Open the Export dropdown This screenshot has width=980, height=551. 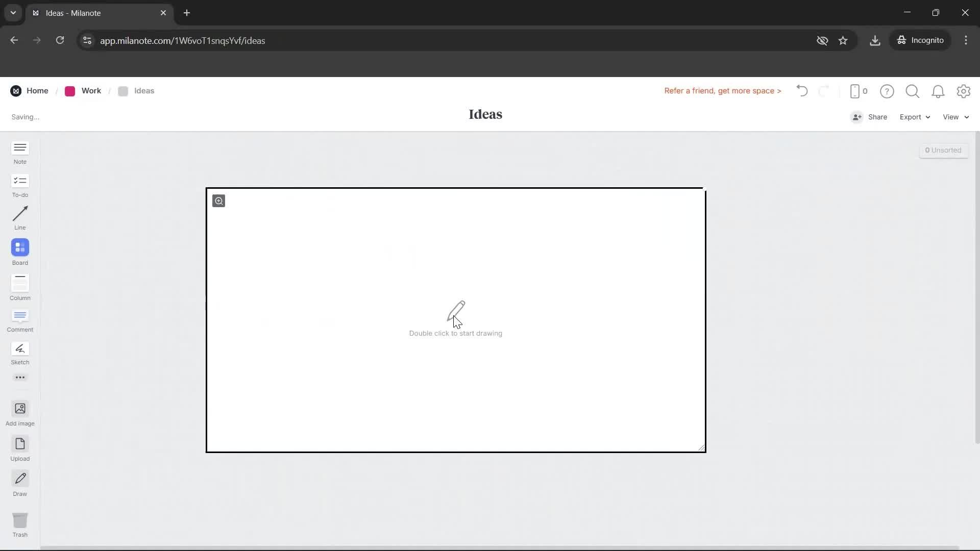914,117
